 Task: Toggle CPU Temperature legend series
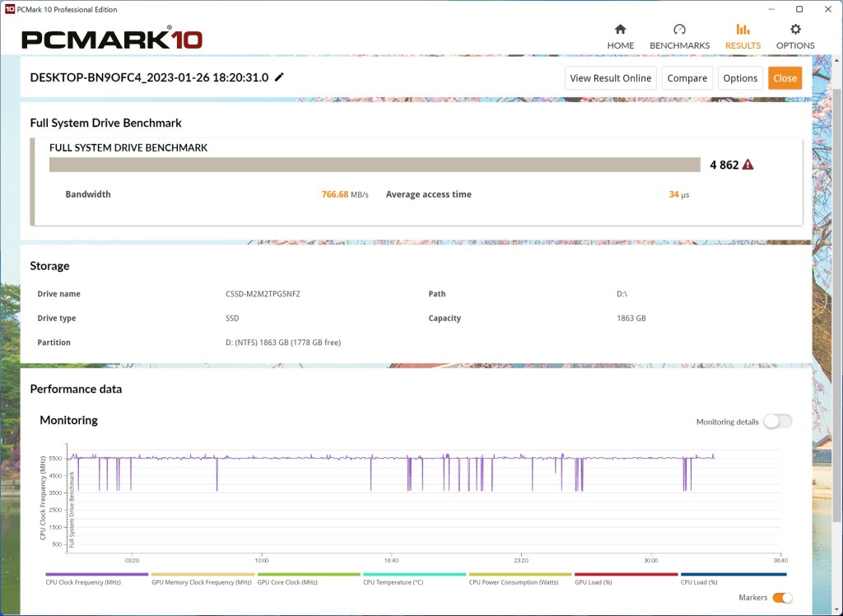[415, 579]
